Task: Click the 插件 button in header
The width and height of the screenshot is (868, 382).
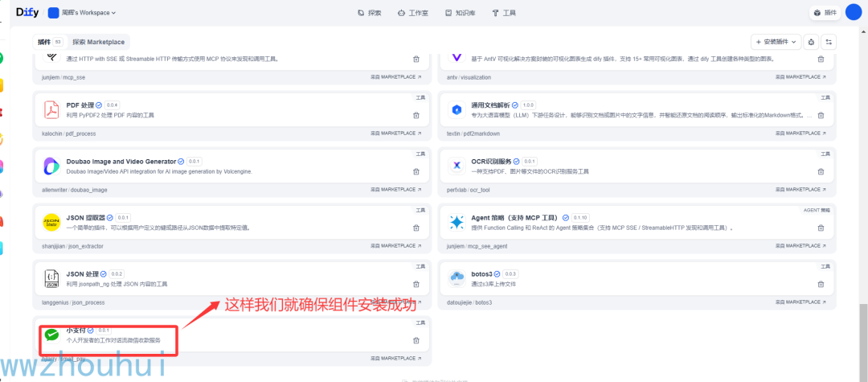Action: coord(825,13)
